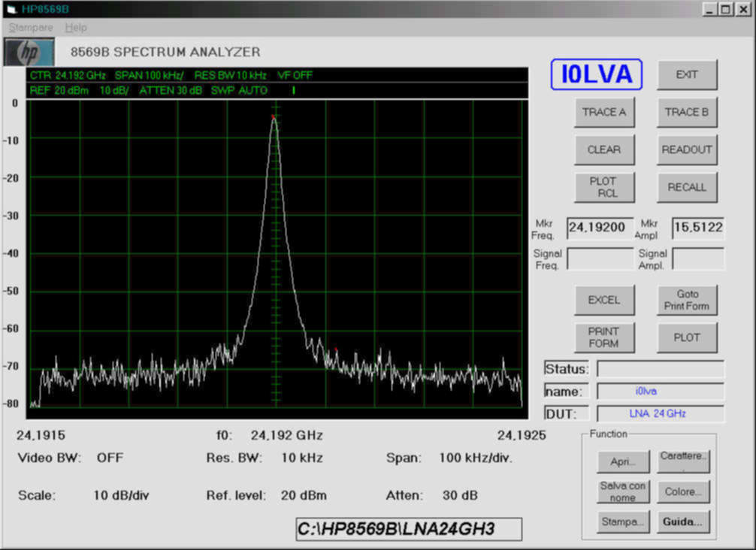Click the 'REF 20 dBm' readout text

point(59,91)
